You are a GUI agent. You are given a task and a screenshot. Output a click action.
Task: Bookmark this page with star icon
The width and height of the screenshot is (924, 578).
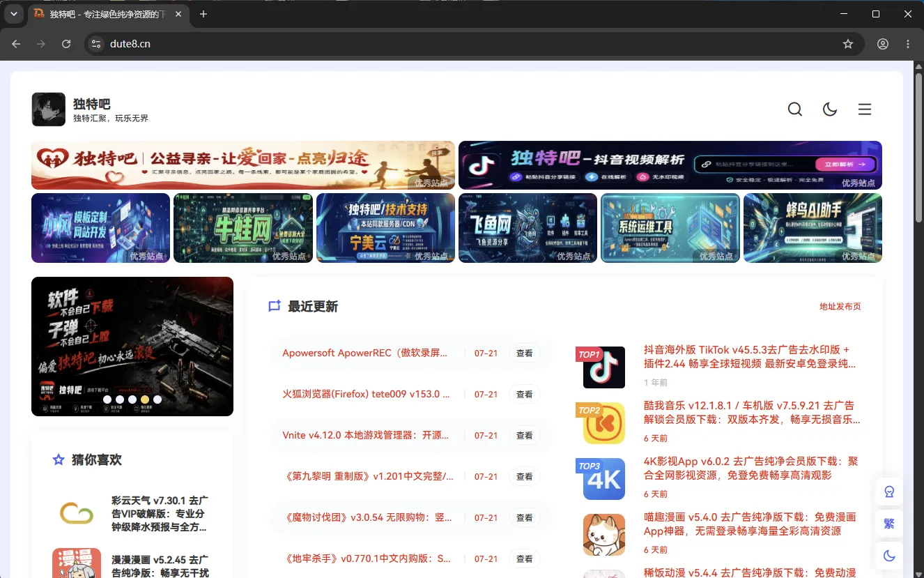click(848, 44)
